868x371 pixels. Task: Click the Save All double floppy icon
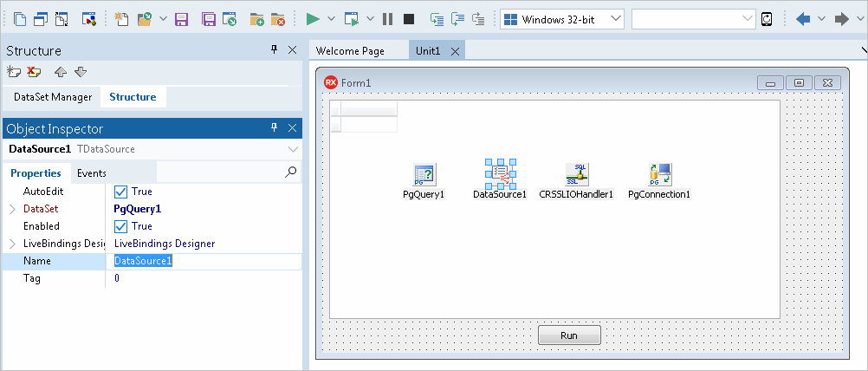(209, 19)
